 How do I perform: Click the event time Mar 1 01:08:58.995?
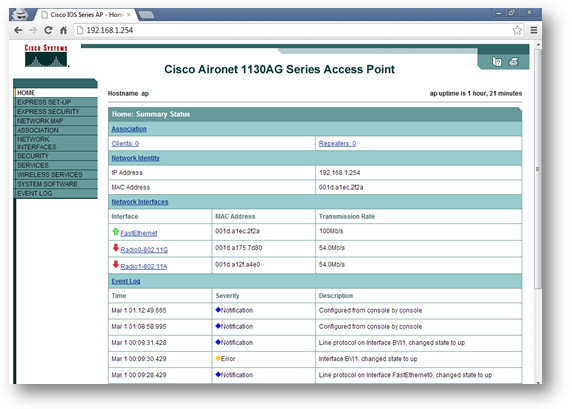139,326
